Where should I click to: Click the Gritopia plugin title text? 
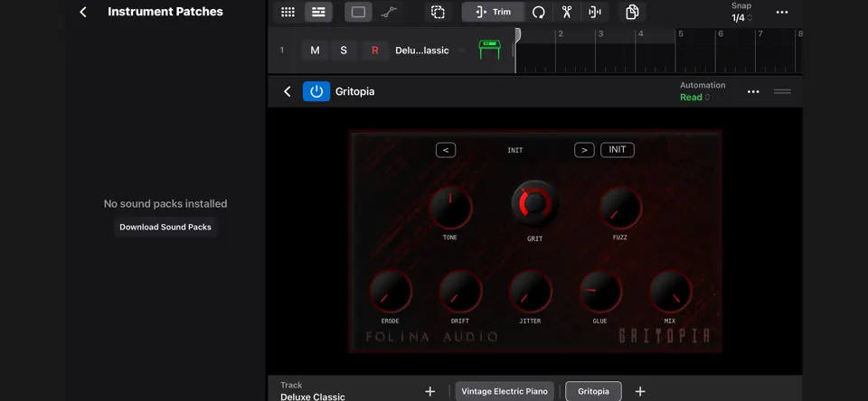(x=354, y=92)
